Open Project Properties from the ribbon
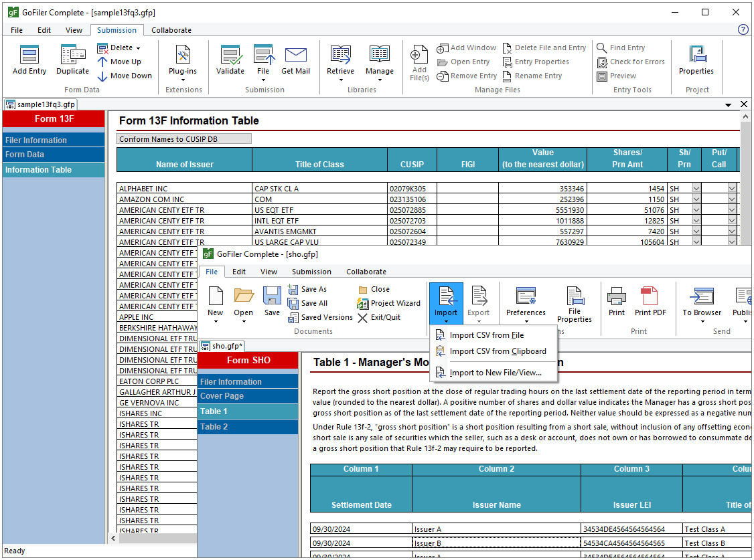Image resolution: width=754 pixels, height=560 pixels. pos(696,60)
